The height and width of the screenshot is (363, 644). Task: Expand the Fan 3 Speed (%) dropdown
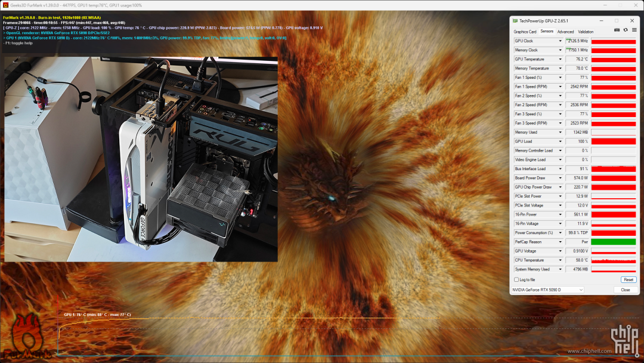click(560, 114)
